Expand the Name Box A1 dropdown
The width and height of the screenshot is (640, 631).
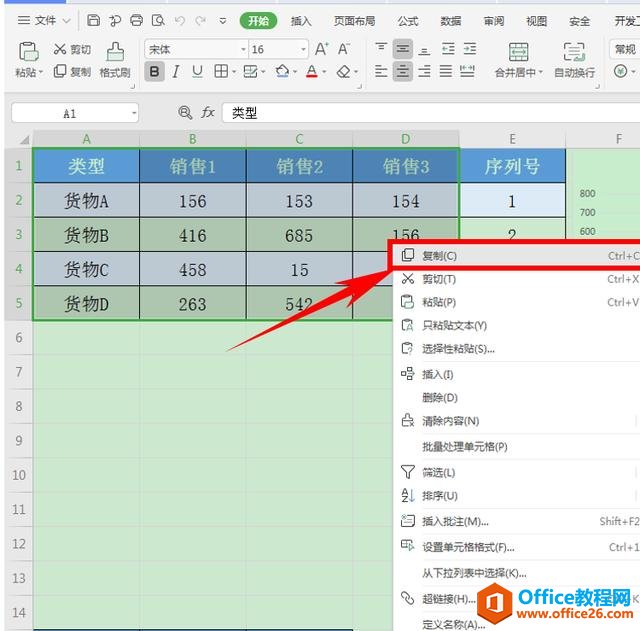[x=134, y=113]
